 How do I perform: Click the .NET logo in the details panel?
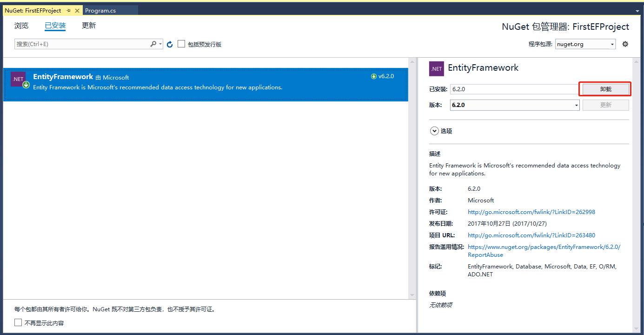pos(437,68)
